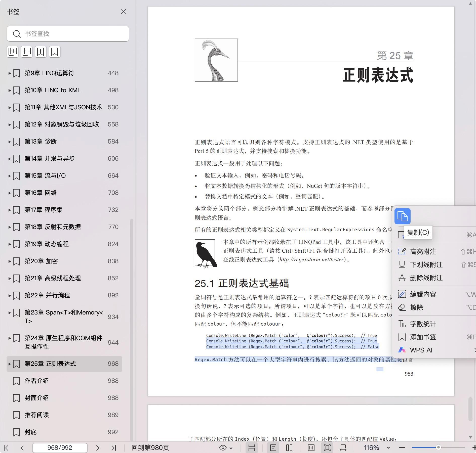This screenshot has height=453, width=476.
Task: Go to the last page
Action: (x=114, y=448)
